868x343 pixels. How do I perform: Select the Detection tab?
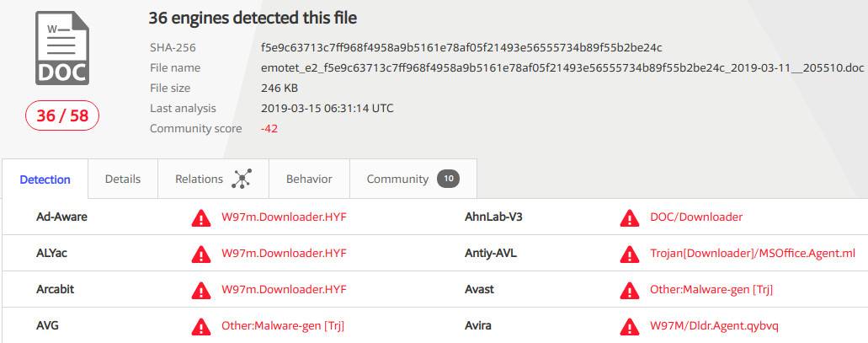(x=45, y=180)
